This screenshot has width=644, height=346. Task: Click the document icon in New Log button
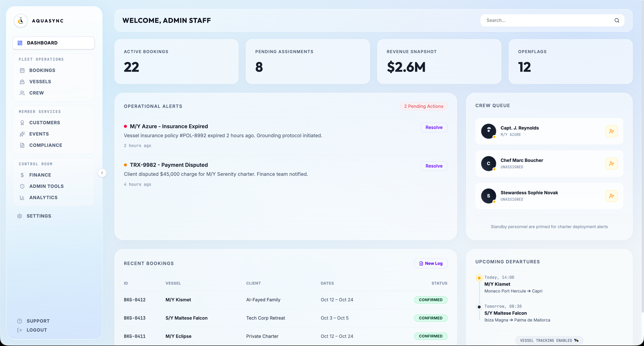tap(421, 264)
